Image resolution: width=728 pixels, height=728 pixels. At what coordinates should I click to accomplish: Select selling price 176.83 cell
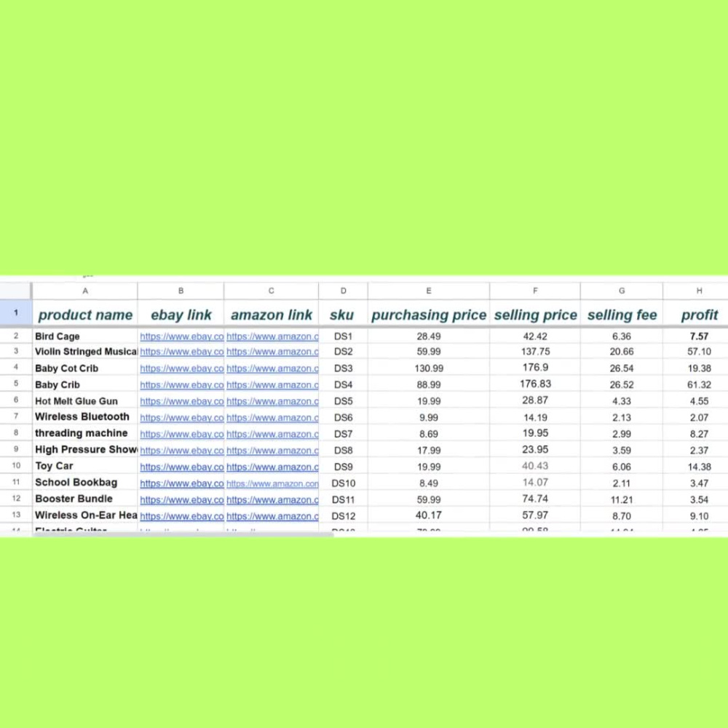point(535,384)
